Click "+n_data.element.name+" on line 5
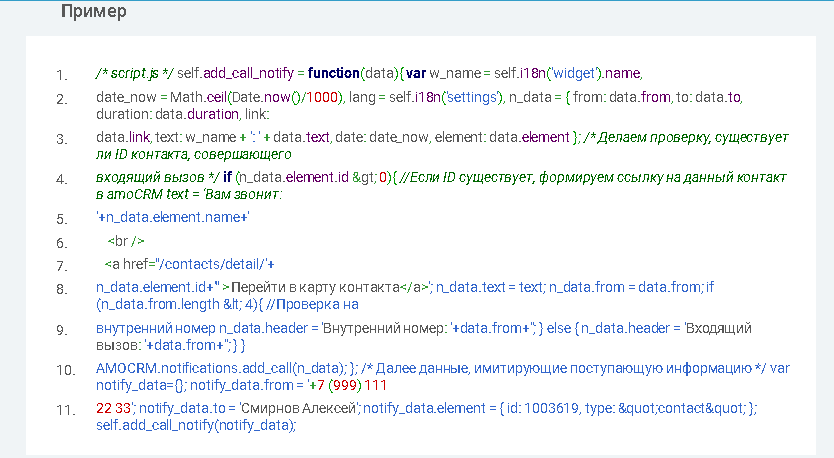Screen dimensions: 834x458 [x=173, y=217]
